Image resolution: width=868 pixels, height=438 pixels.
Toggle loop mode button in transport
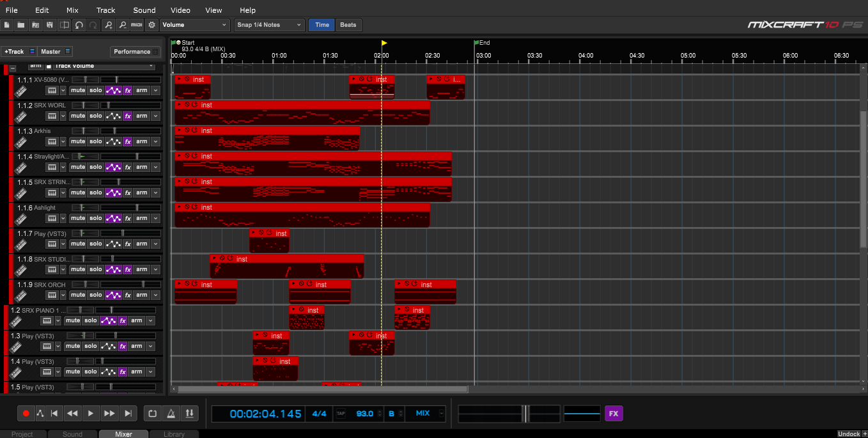point(152,414)
